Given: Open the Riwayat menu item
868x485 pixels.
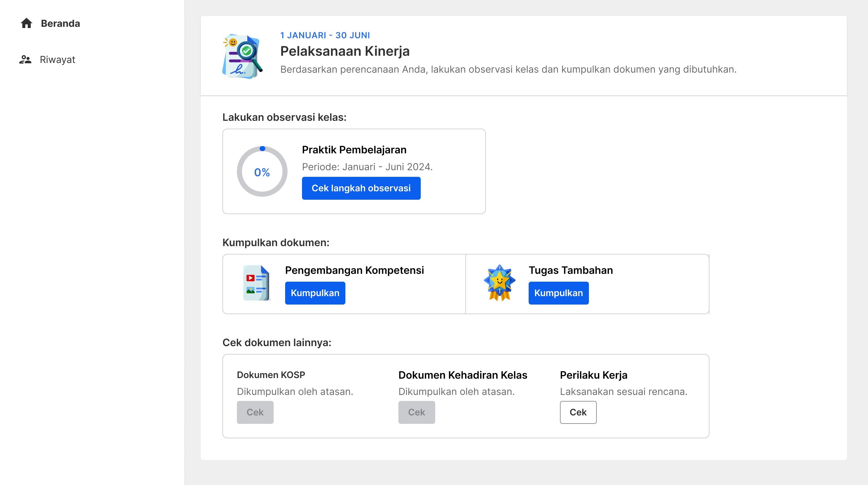Looking at the screenshot, I should (x=47, y=60).
